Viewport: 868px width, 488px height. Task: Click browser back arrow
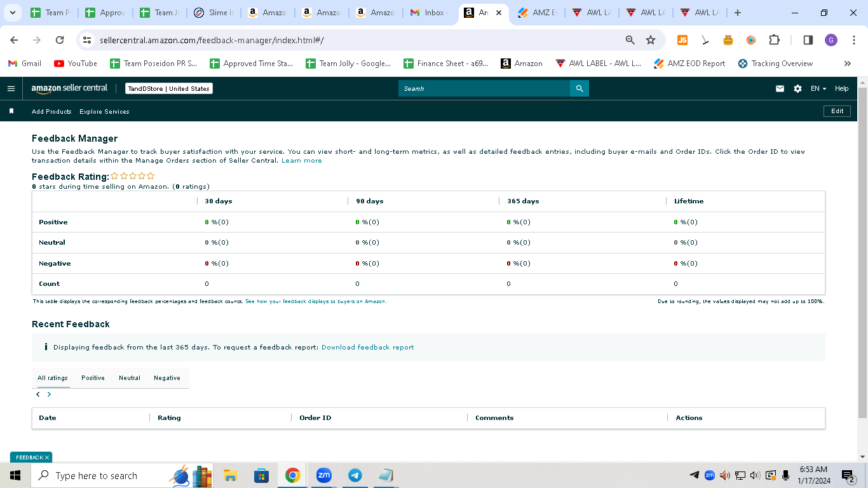coord(14,40)
